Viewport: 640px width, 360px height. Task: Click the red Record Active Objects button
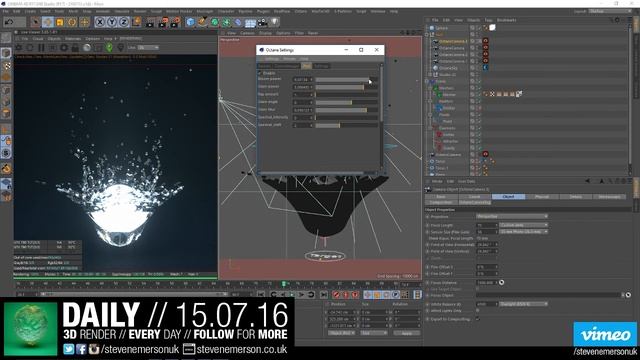pos(336,294)
